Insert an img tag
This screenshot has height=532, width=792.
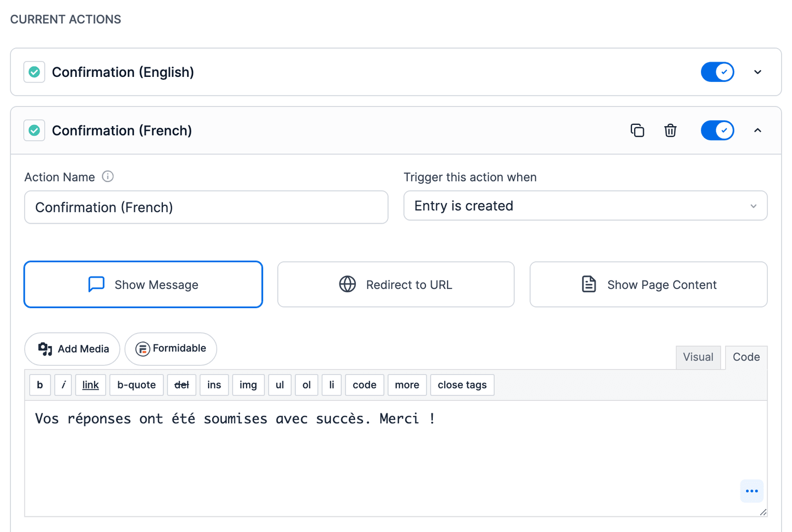click(x=248, y=385)
